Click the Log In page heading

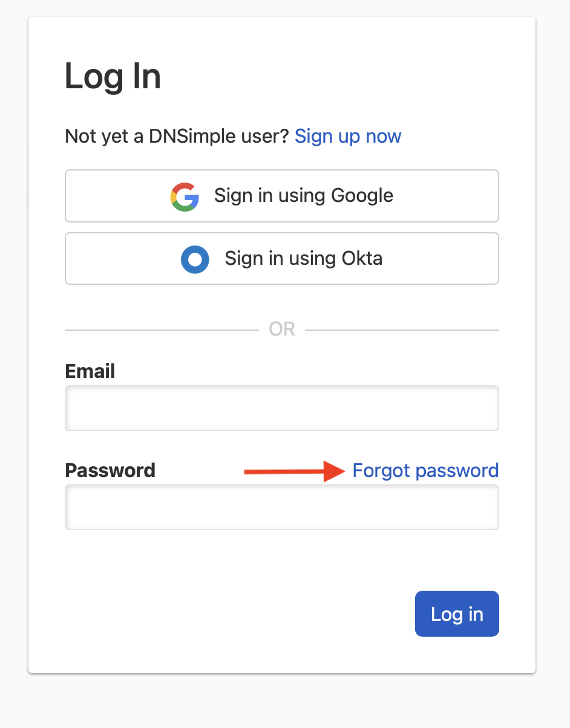pyautogui.click(x=113, y=75)
